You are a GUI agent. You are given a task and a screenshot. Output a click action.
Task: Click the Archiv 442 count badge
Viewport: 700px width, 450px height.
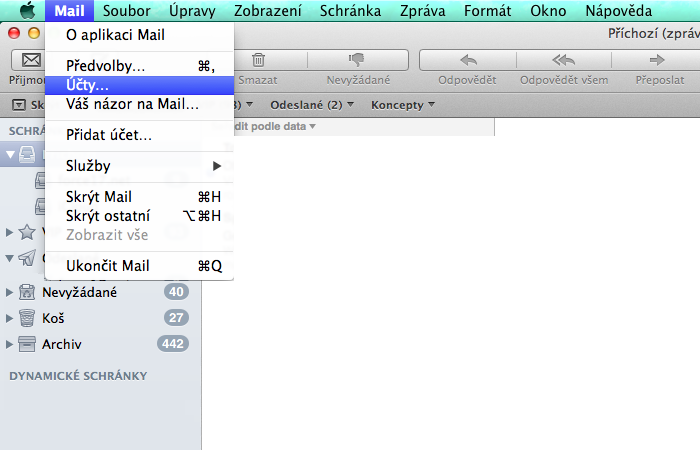tap(173, 344)
